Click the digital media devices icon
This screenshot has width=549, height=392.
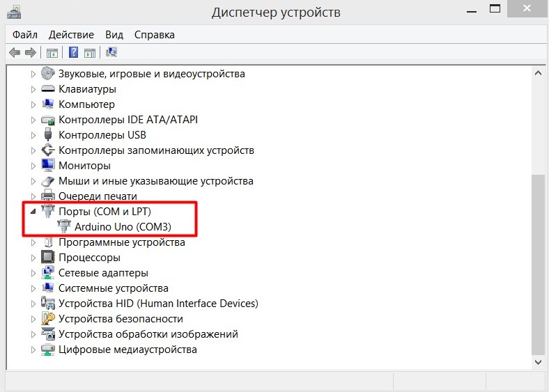(48, 350)
